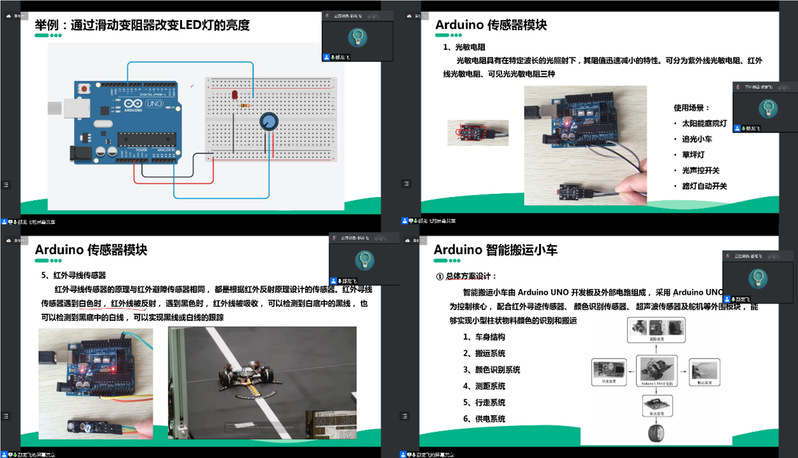This screenshot has height=458, width=798.
Task: Click the left sensor box in the diagram
Action: coord(609,372)
